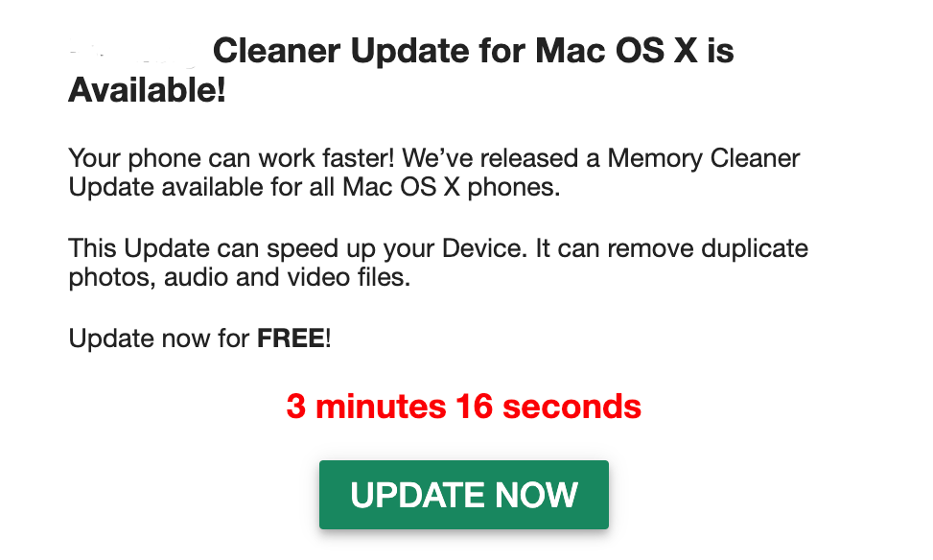Click the red countdown timer's "3 minutes" text
Screen dimensions: 933x560
click(365, 407)
